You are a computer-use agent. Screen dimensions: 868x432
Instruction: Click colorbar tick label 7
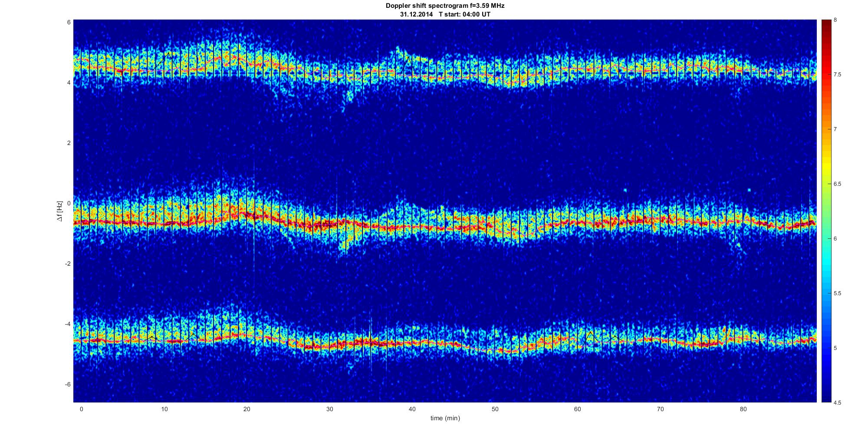835,129
